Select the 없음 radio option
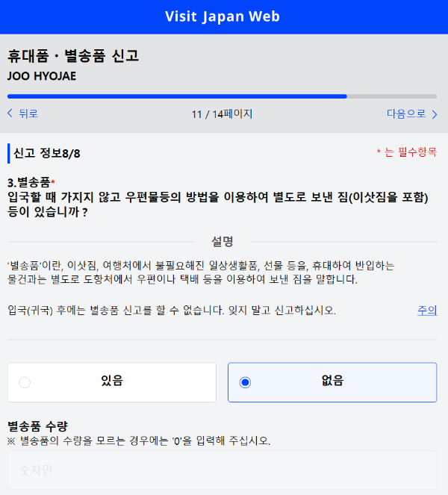 pos(332,382)
